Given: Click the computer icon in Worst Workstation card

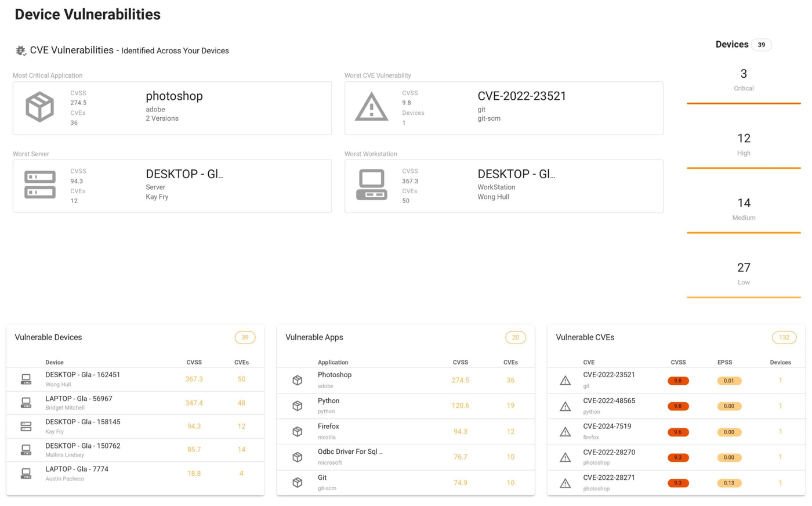Looking at the screenshot, I should pyautogui.click(x=371, y=185).
